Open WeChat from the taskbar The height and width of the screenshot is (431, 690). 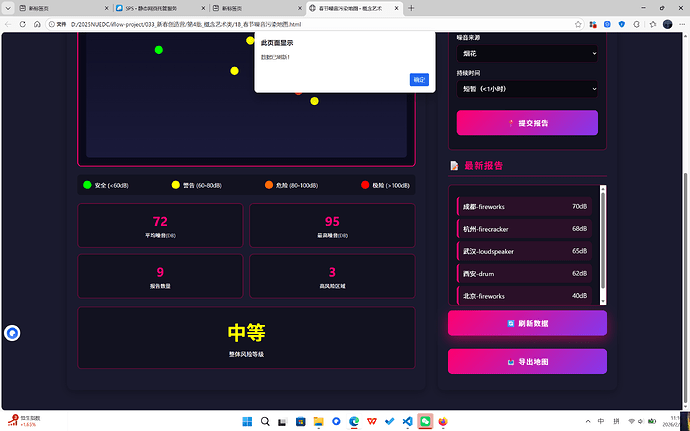[425, 420]
